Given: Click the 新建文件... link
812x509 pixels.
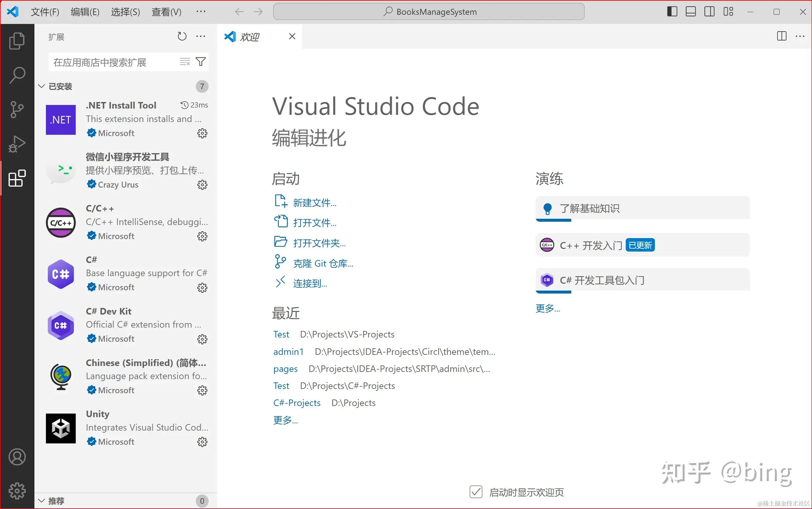Looking at the screenshot, I should (x=315, y=203).
